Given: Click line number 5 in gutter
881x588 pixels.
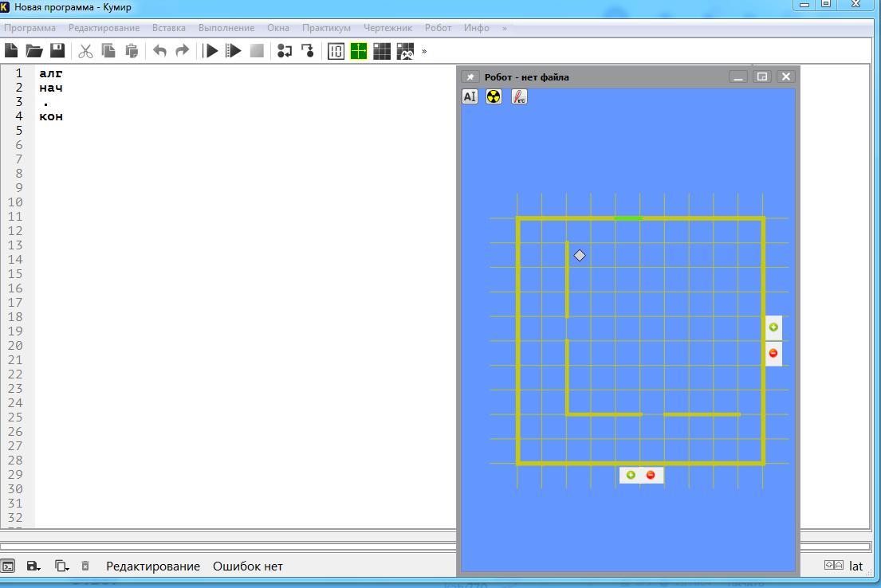Looking at the screenshot, I should [x=18, y=131].
